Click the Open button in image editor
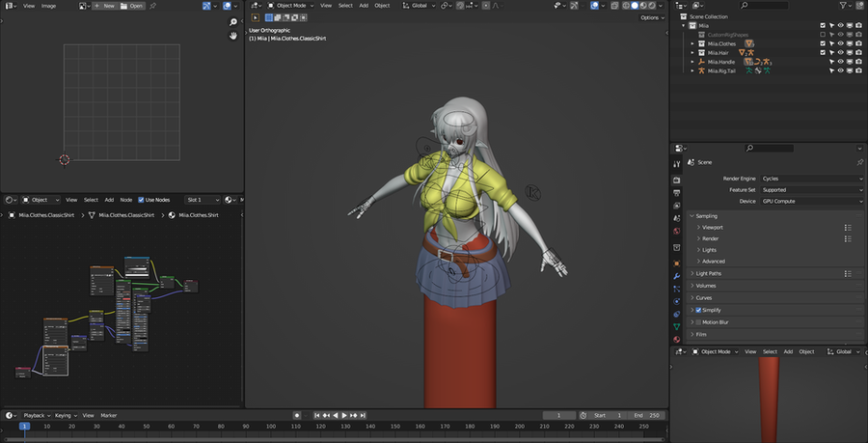 (132, 6)
